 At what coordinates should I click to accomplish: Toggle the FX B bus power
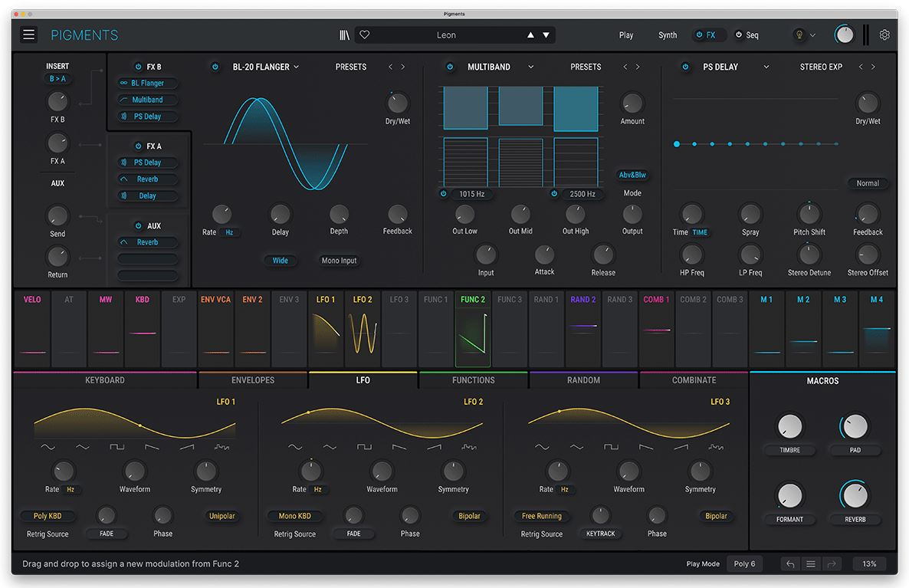click(138, 67)
